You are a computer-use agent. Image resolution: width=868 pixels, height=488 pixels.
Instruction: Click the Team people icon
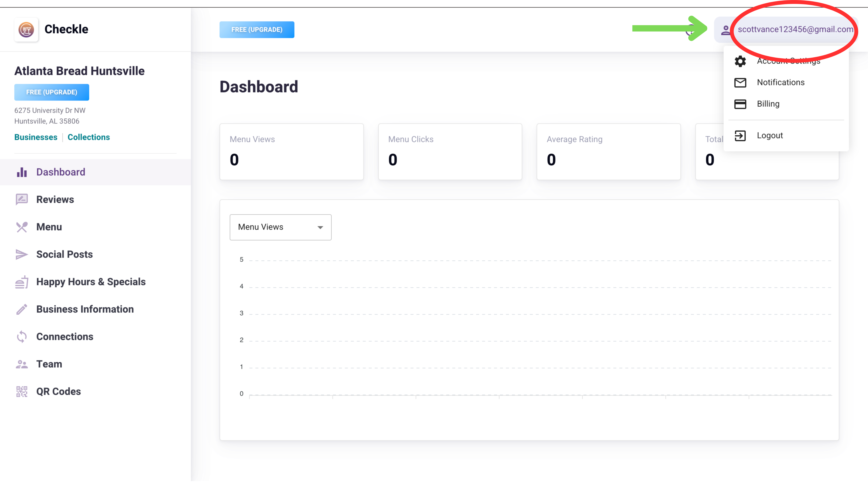coord(22,364)
